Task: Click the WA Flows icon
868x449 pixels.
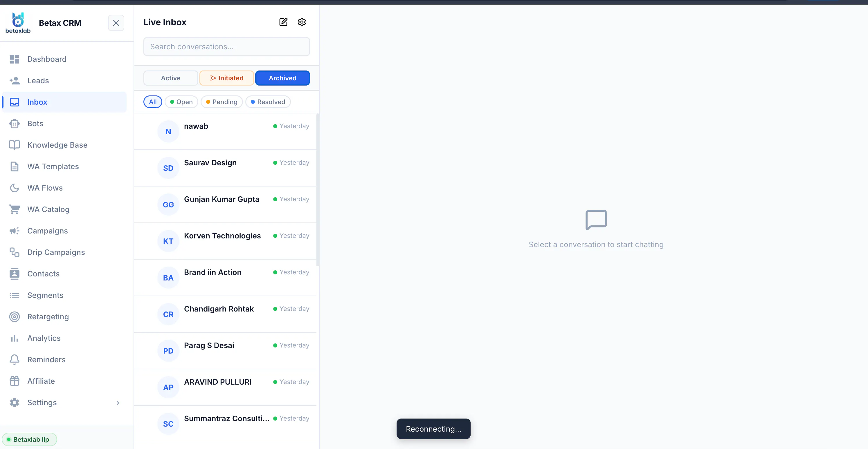Action: pyautogui.click(x=15, y=188)
